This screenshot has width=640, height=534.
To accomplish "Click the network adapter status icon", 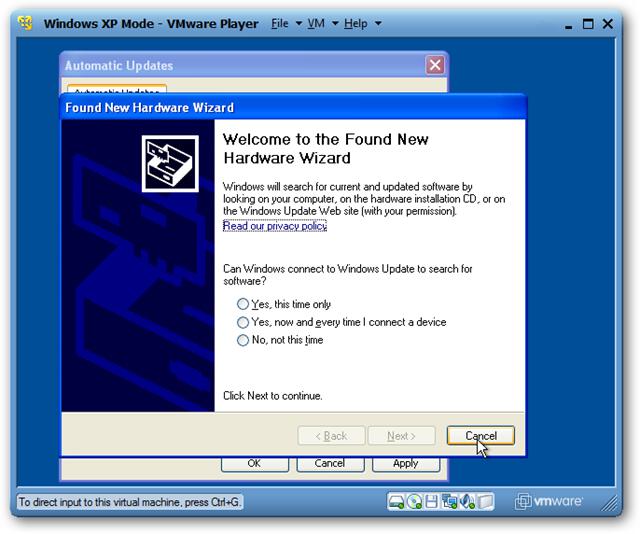I will 449,501.
